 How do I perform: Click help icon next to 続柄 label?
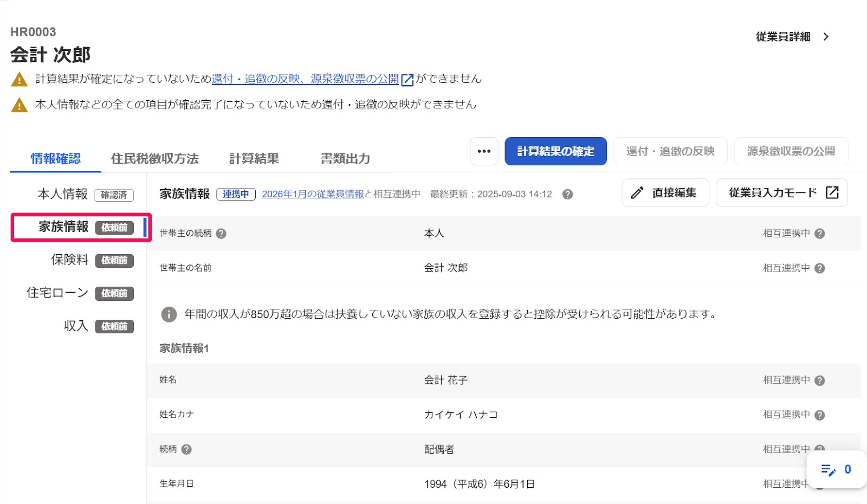tap(186, 449)
